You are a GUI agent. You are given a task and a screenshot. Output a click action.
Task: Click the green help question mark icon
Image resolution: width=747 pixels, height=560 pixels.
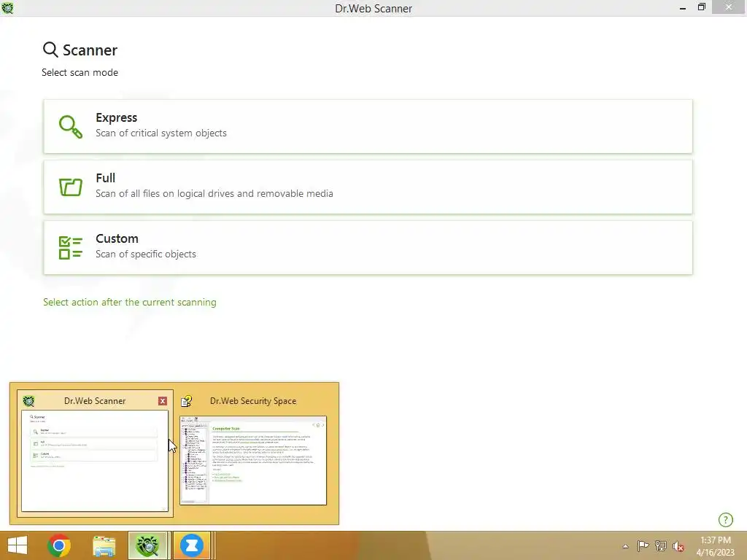click(726, 519)
